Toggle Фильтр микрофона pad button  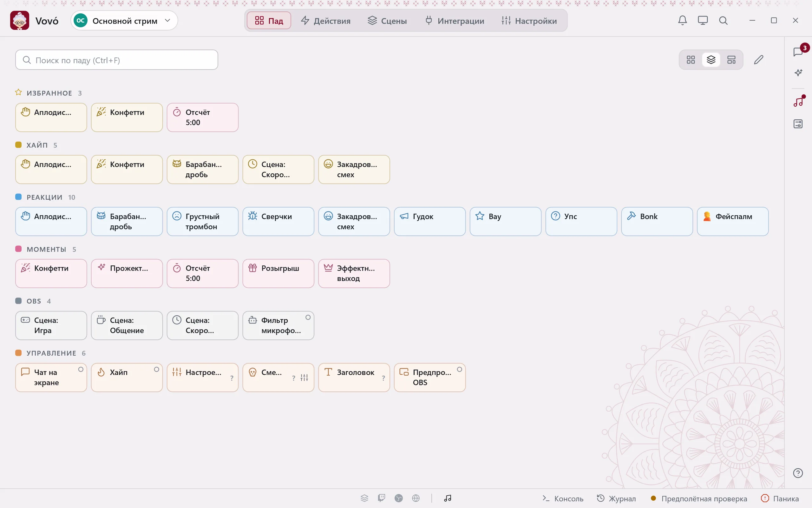point(278,325)
